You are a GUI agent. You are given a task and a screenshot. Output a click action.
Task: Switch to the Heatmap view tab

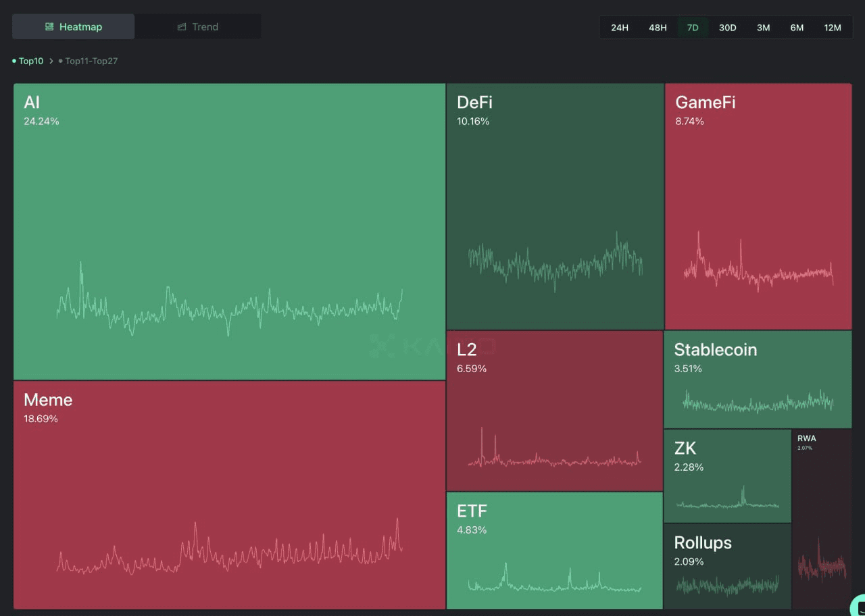click(x=74, y=27)
